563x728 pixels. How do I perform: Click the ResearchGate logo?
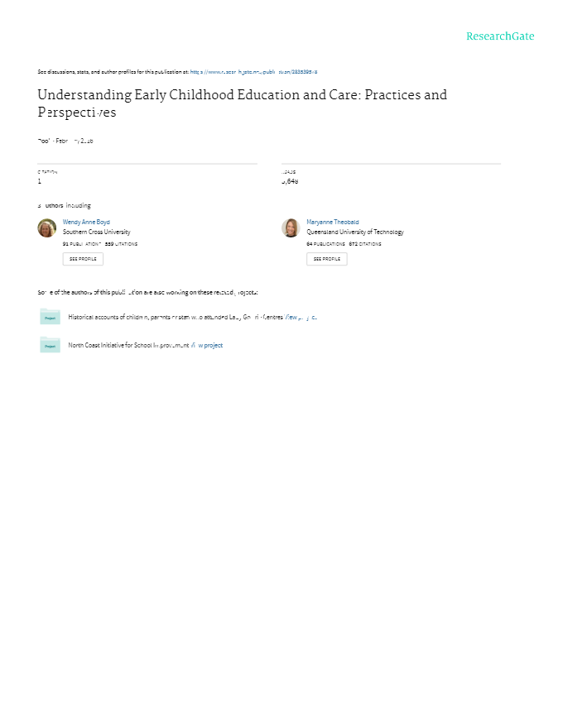(x=500, y=36)
